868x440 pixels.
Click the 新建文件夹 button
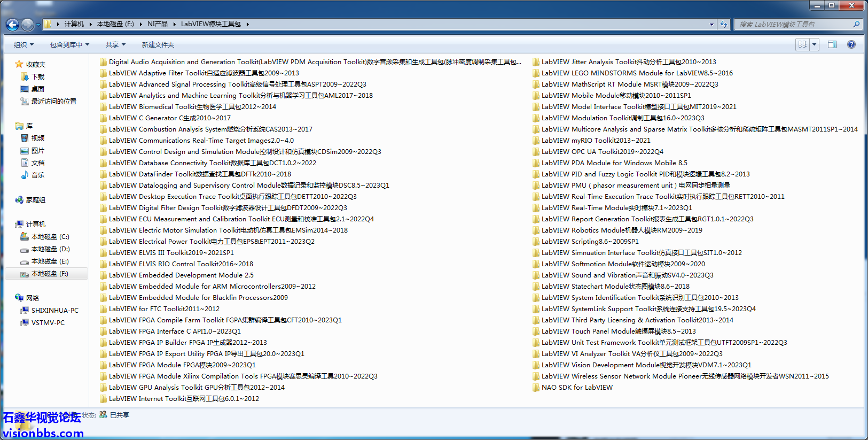pos(158,44)
